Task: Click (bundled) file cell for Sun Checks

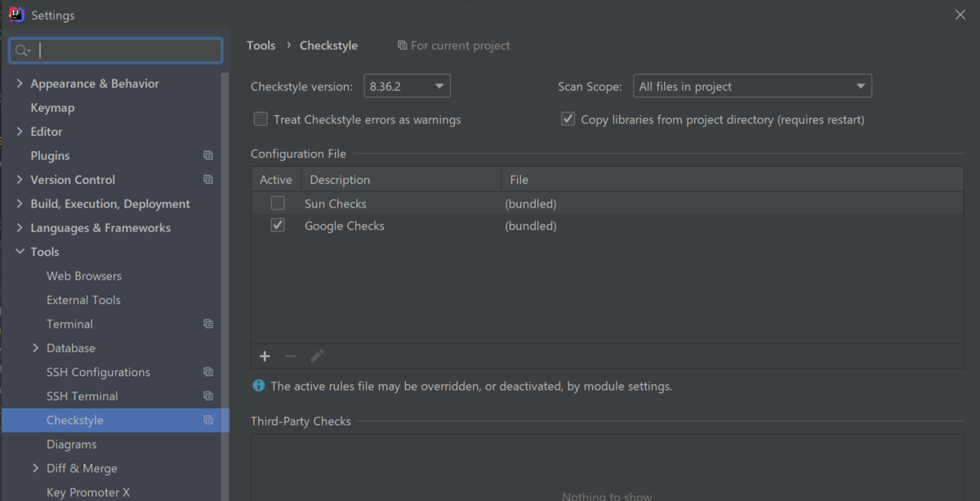Action: [x=531, y=204]
